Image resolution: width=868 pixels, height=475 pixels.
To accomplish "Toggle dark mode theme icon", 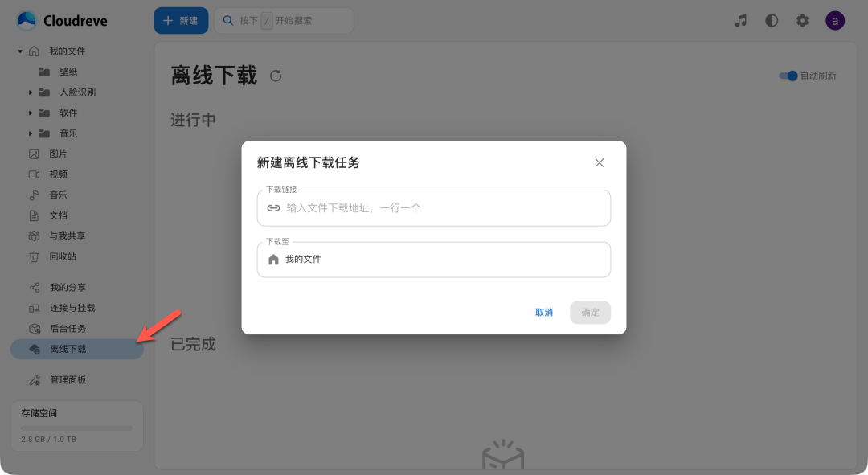I will click(772, 21).
